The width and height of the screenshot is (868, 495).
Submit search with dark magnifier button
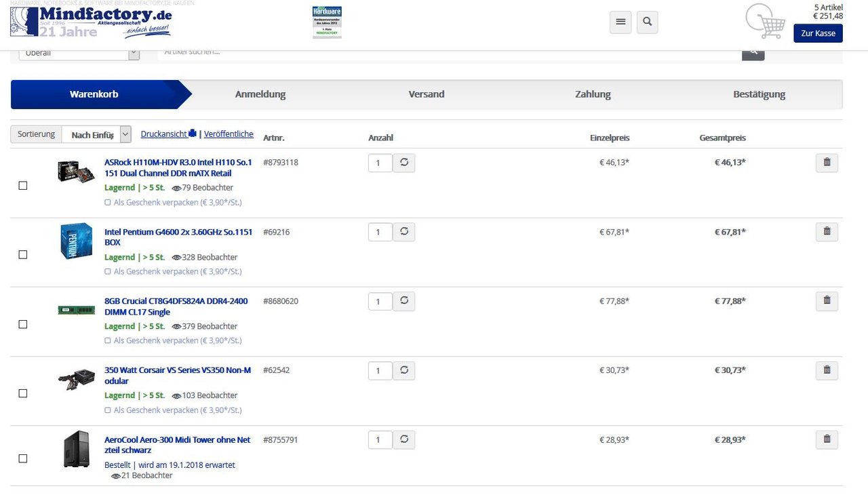pos(753,54)
